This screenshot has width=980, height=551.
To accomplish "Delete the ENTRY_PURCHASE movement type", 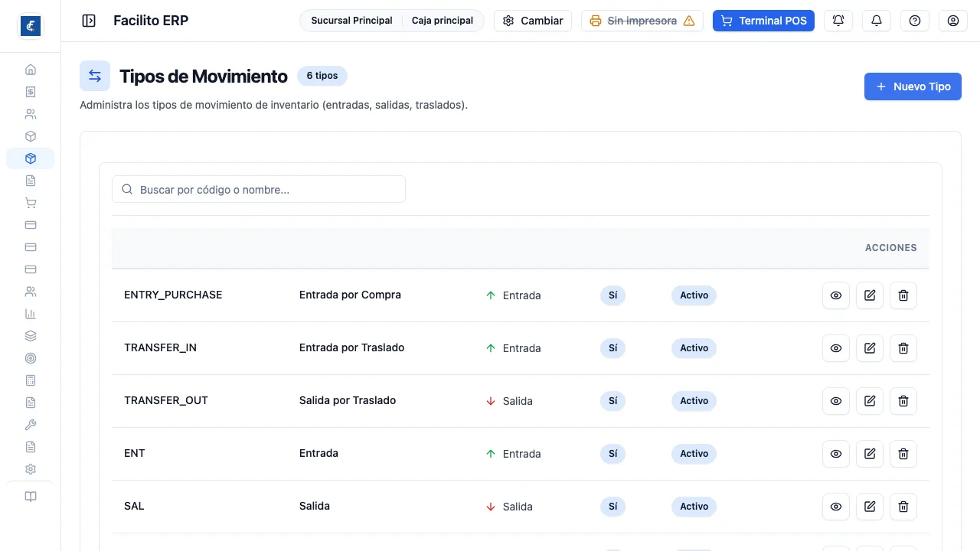I will (903, 295).
